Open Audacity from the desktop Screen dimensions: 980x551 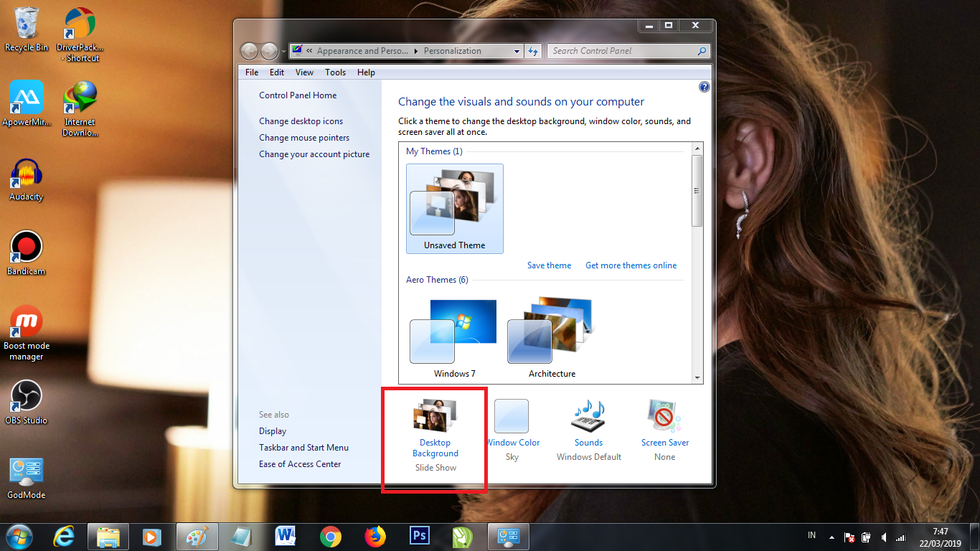pos(27,179)
